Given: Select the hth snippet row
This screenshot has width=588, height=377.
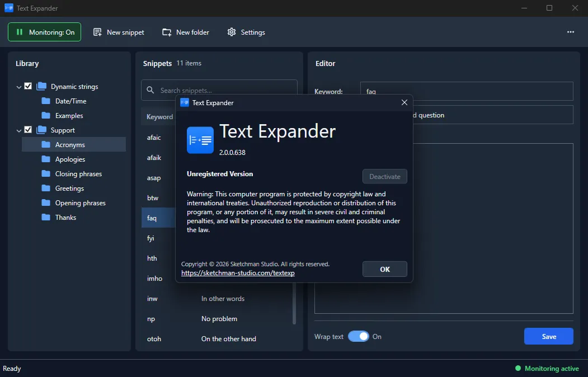Looking at the screenshot, I should point(158,258).
